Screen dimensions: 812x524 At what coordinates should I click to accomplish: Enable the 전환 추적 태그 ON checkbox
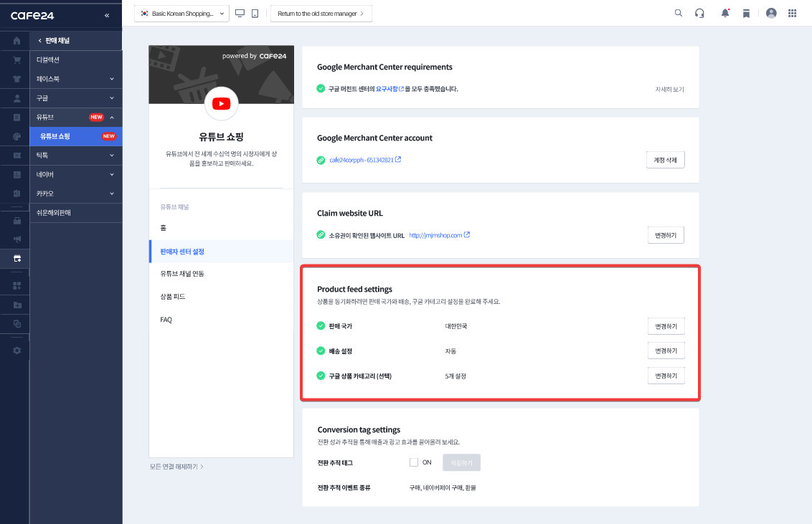(414, 462)
